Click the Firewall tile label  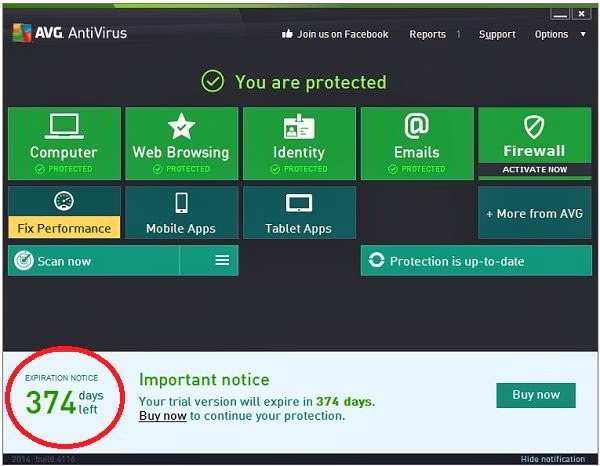[x=534, y=151]
